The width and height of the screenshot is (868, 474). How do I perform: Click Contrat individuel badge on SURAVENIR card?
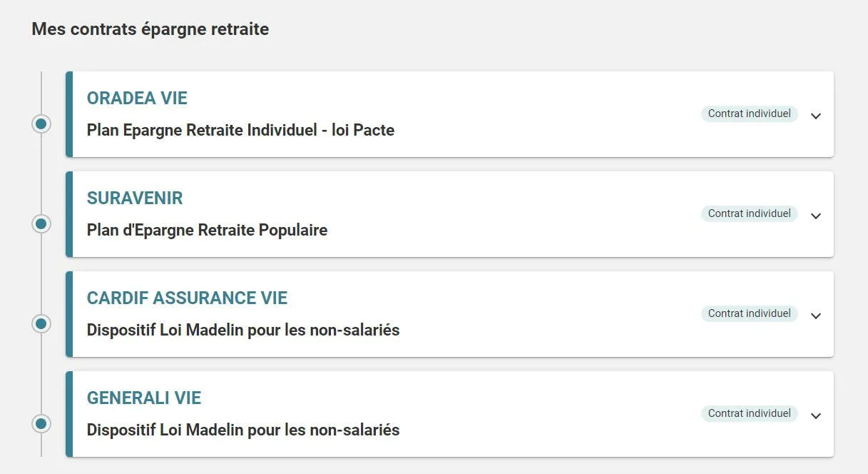tap(749, 213)
